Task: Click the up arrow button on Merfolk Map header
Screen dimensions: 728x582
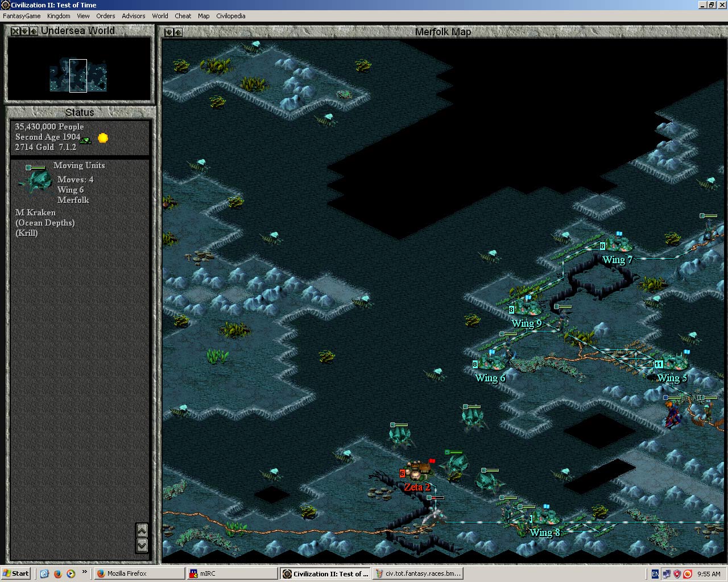Action: click(x=178, y=32)
